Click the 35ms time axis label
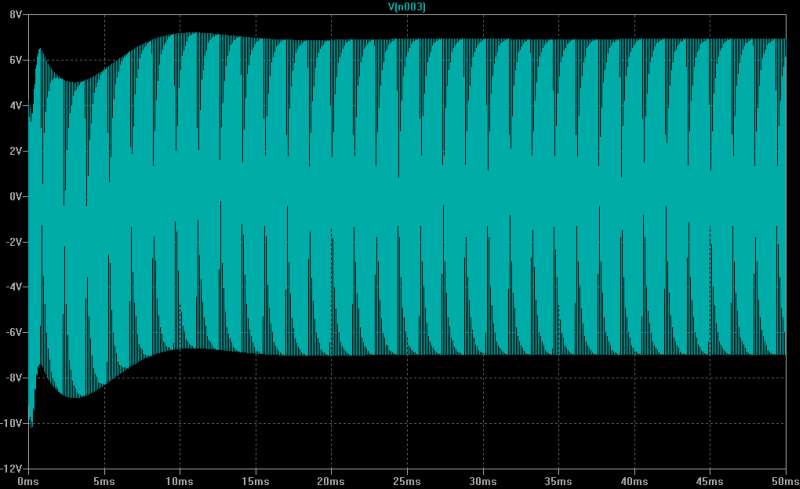This screenshot has height=489, width=800. coord(558,481)
